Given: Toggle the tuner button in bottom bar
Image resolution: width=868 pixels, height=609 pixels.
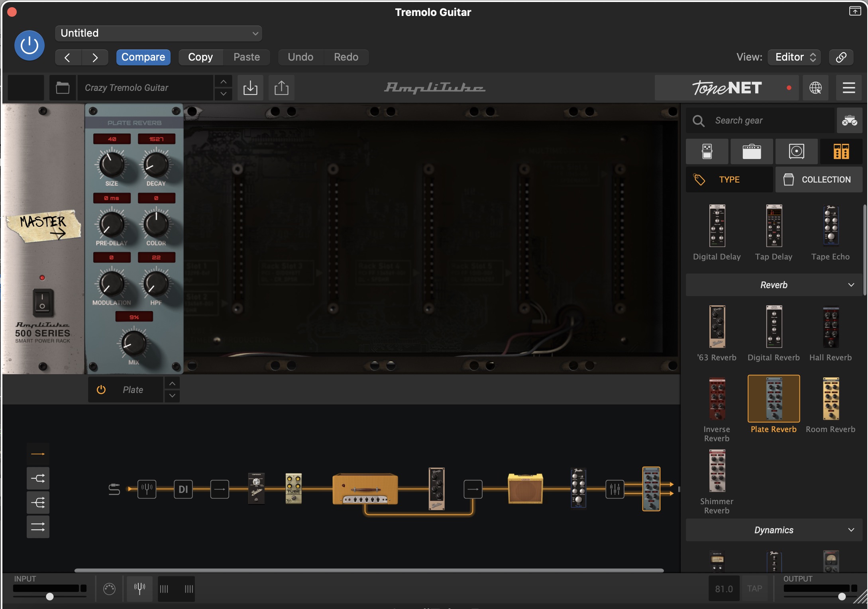Looking at the screenshot, I should [x=139, y=588].
